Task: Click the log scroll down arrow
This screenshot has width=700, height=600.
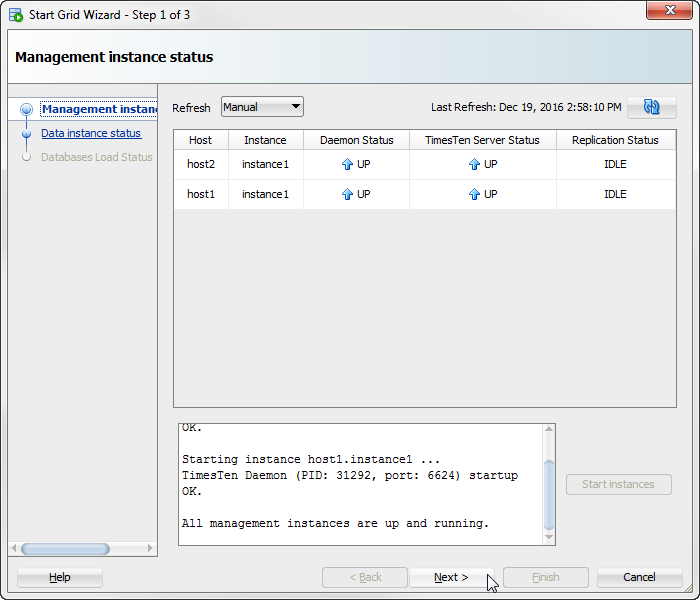Action: click(549, 538)
